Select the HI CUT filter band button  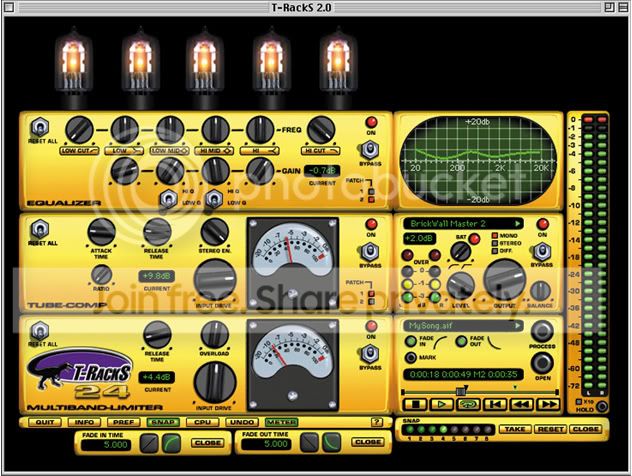click(x=321, y=151)
